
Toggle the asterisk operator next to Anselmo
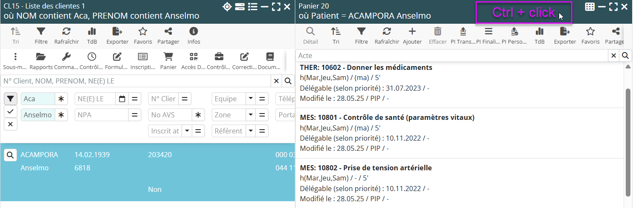(x=61, y=115)
